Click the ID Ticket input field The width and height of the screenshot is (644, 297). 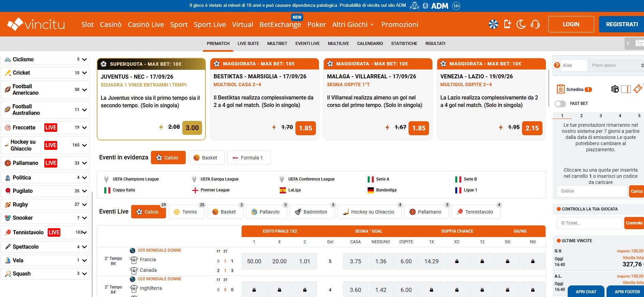click(x=589, y=223)
